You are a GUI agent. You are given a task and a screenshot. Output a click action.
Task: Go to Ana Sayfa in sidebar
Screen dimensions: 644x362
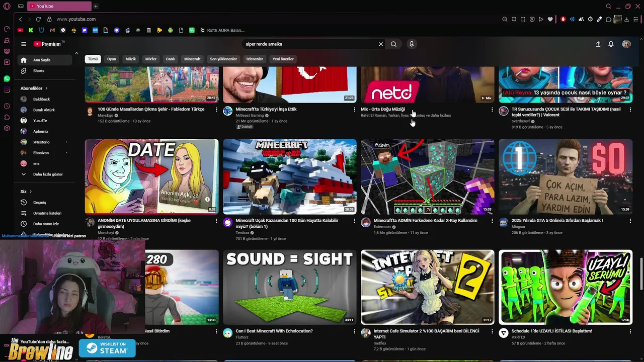click(44, 60)
